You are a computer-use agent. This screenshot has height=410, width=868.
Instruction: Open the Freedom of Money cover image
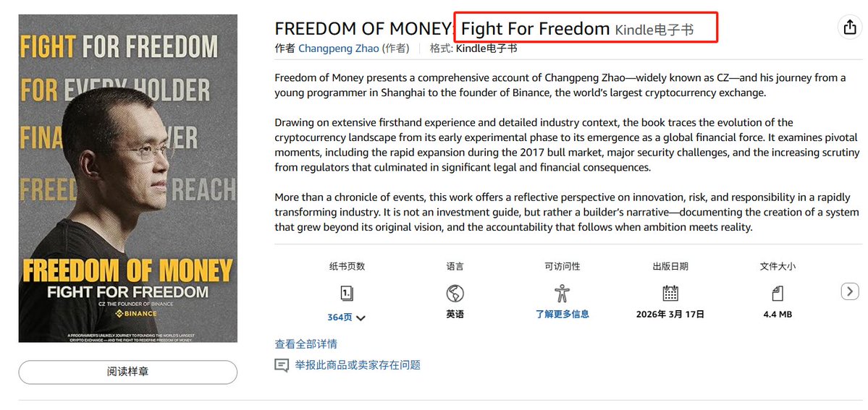click(128, 178)
